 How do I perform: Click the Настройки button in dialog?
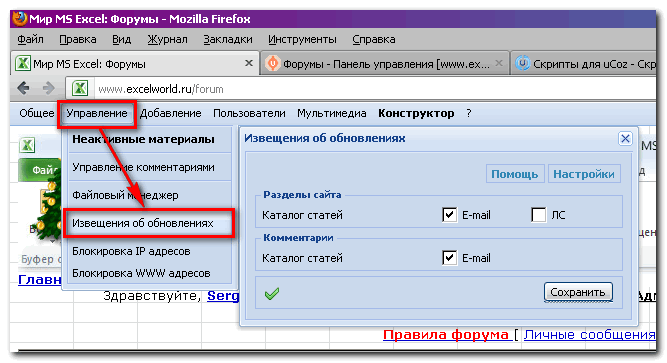point(584,174)
